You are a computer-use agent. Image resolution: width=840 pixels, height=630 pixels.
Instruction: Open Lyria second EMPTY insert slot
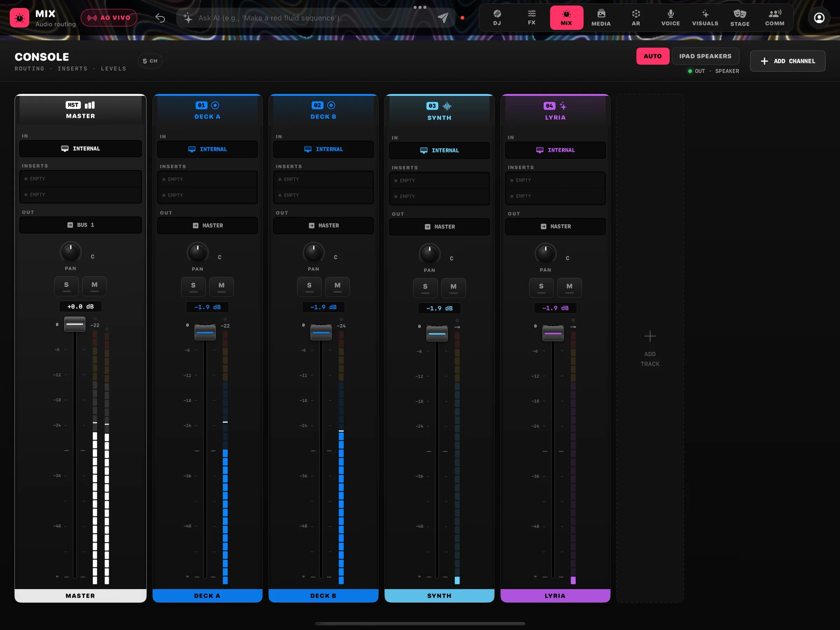point(555,196)
